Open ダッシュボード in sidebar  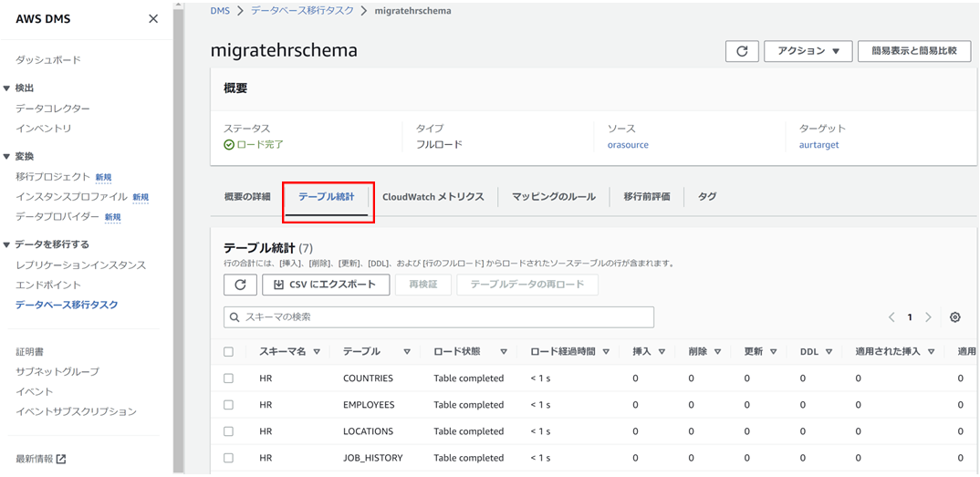tap(48, 60)
